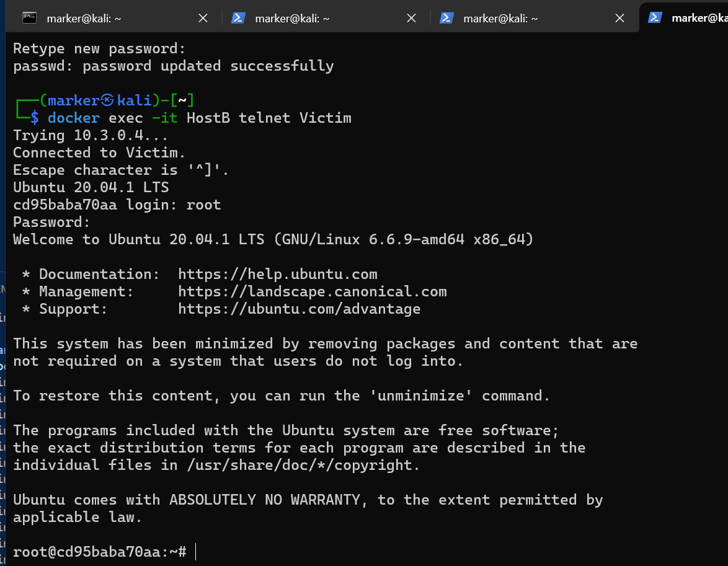Close the second marker@kali tab
Image resolution: width=728 pixels, height=566 pixels.
coord(411,19)
